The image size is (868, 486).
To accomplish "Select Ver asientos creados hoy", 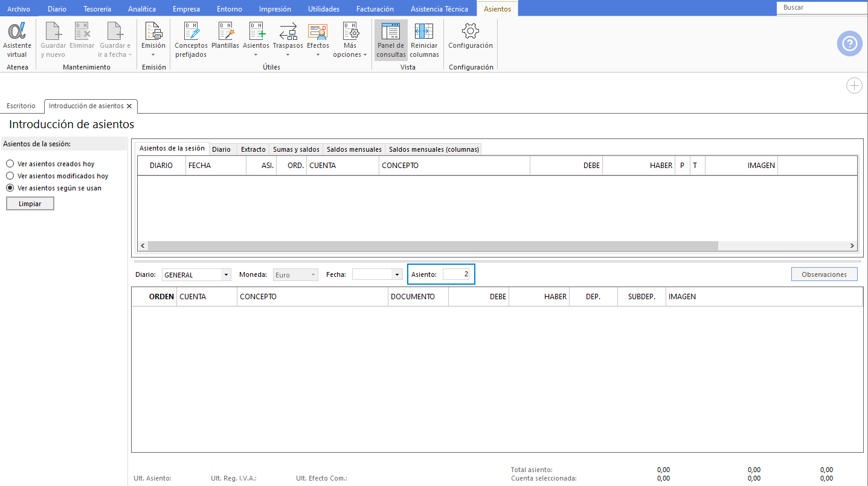I will tap(10, 164).
